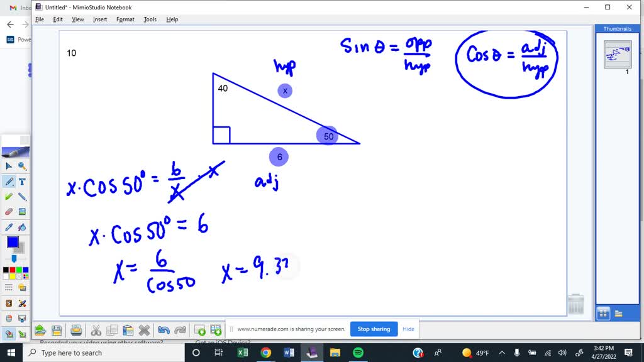Open the Insert menu
Screen dimensions: 644x362
click(100, 19)
